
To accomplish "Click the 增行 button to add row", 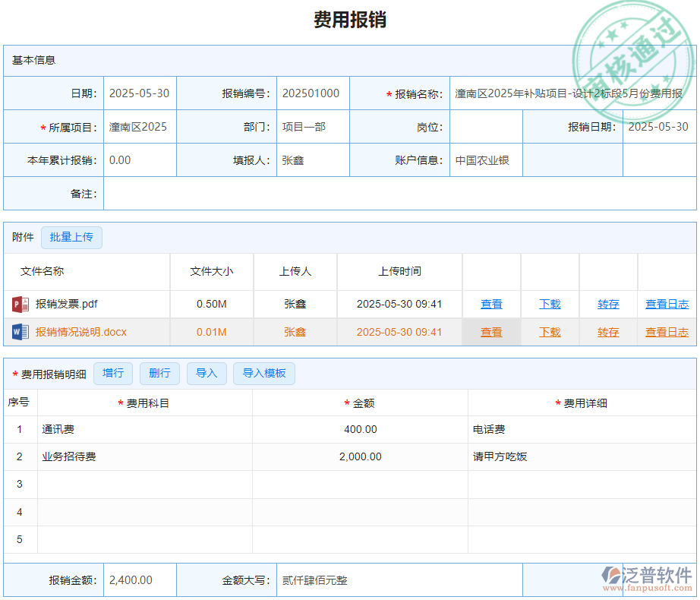I will (113, 373).
